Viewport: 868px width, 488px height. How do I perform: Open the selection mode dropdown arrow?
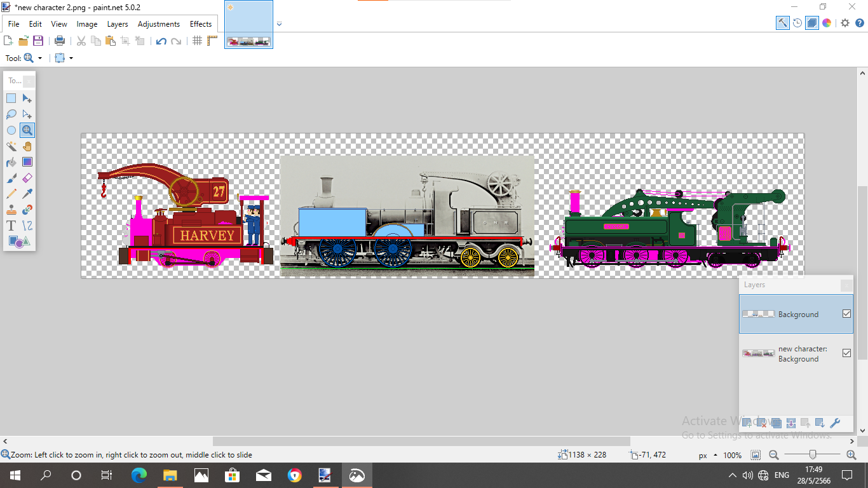coord(71,58)
